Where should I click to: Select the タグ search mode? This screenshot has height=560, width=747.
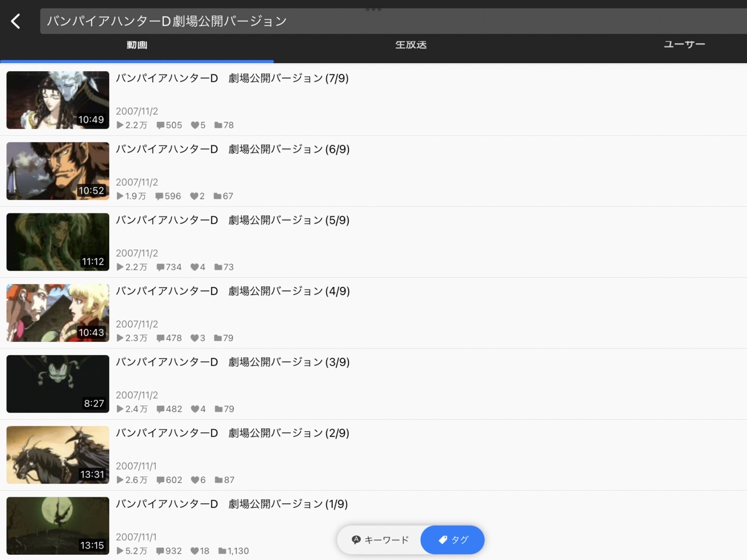453,540
